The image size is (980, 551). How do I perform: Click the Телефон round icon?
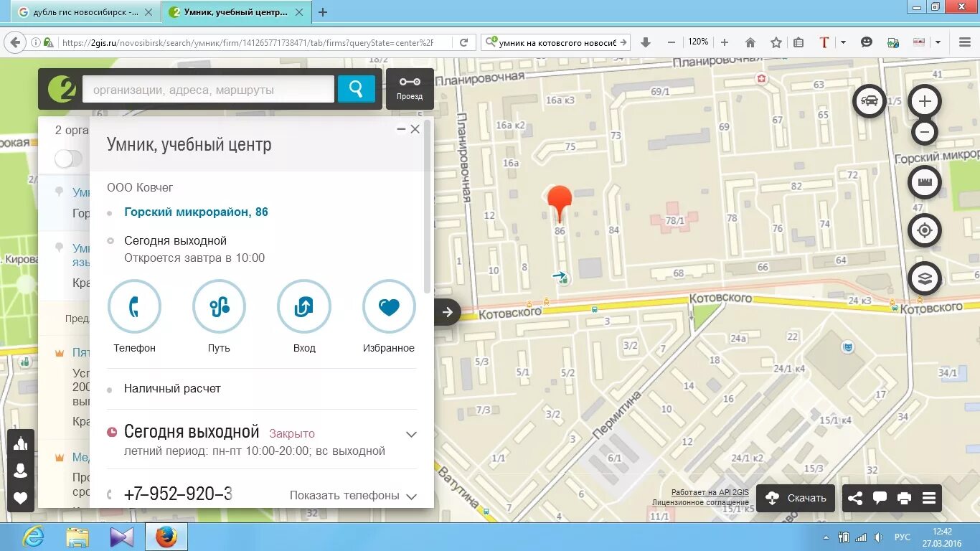point(134,307)
